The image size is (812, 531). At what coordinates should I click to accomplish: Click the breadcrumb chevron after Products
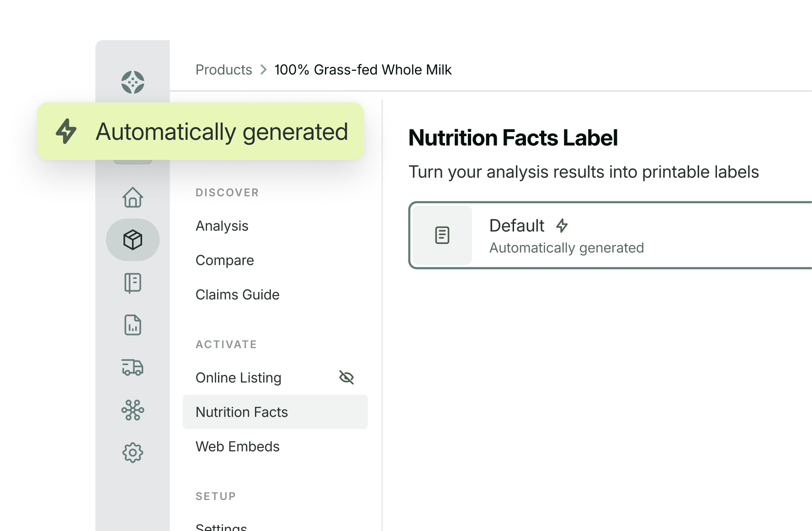(x=264, y=69)
